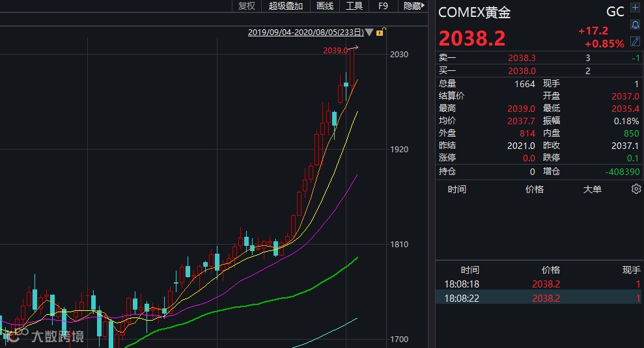
Task: Collapse the side panel with 隐藏
Action: tap(413, 6)
